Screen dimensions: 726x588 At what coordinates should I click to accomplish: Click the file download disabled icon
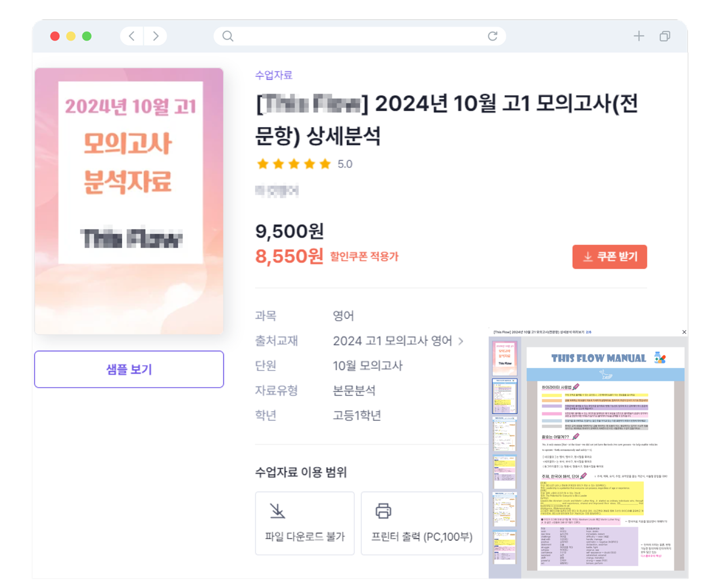coord(277,511)
